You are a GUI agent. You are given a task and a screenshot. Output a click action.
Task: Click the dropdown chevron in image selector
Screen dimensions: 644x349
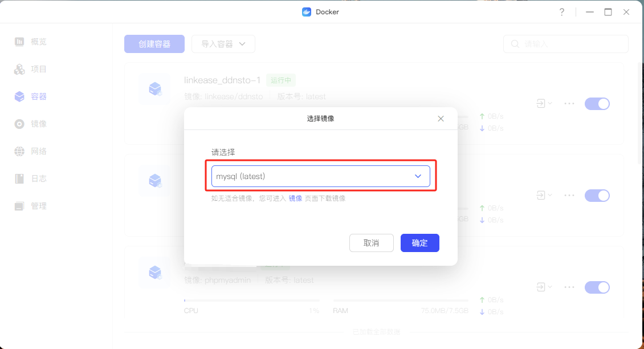tap(418, 176)
